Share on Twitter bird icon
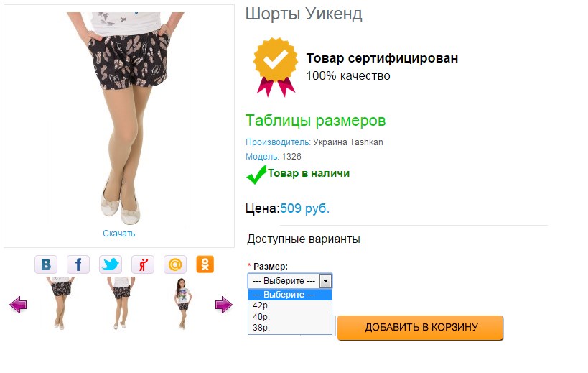 coord(111,264)
